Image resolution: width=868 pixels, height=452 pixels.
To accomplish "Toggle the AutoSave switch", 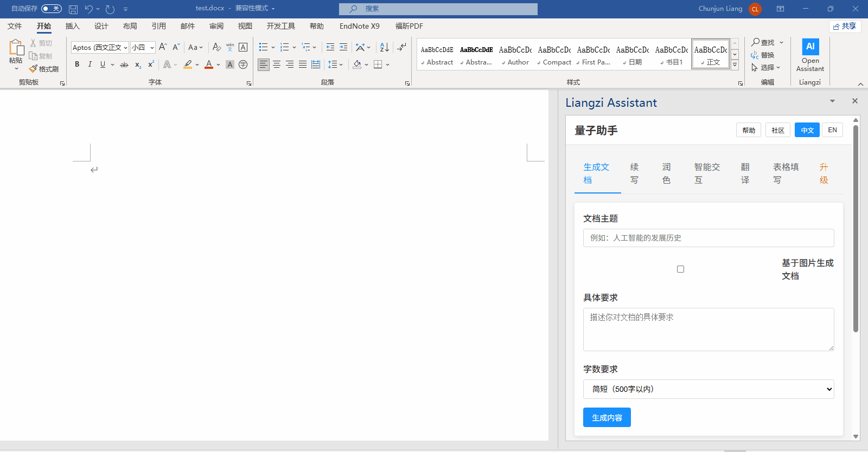I will 52,9.
